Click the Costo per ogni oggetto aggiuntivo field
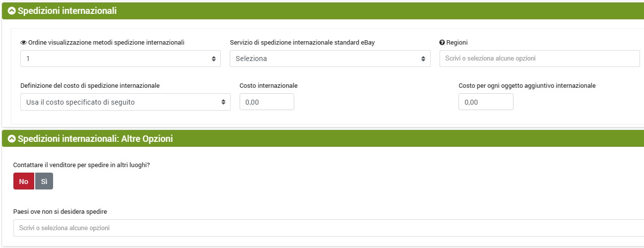644x248 pixels. coord(486,102)
